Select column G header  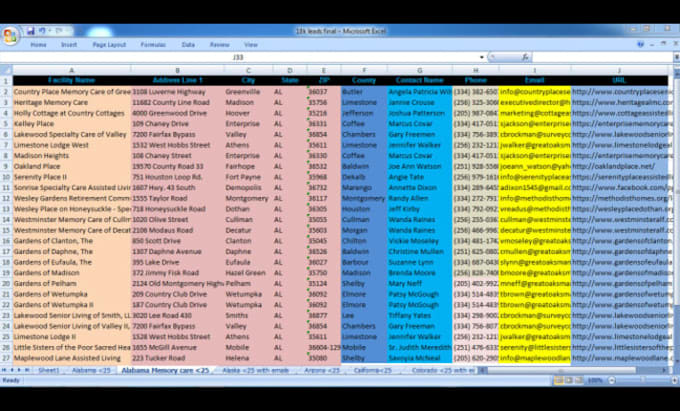pyautogui.click(x=419, y=70)
